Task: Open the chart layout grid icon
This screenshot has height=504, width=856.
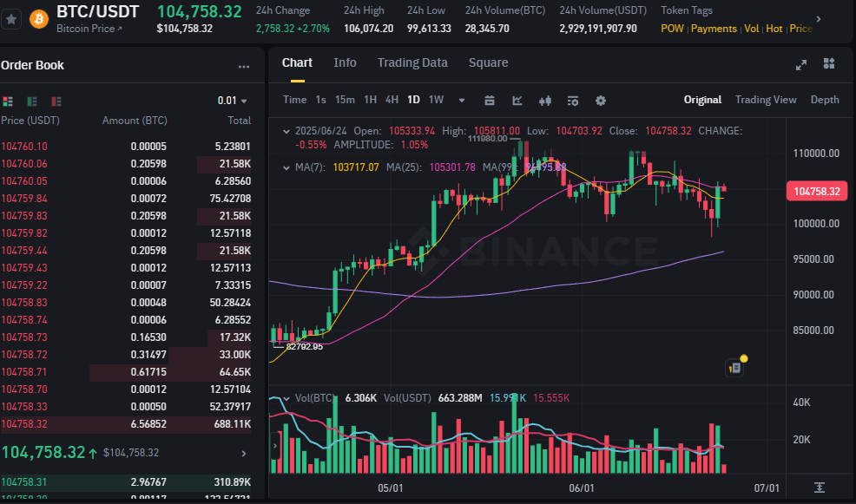Action: click(829, 64)
